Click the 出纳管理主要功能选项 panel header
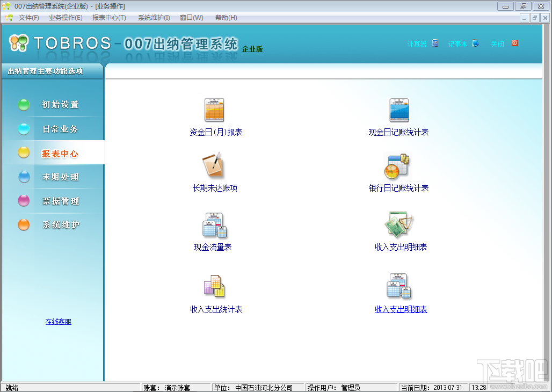 click(x=46, y=71)
